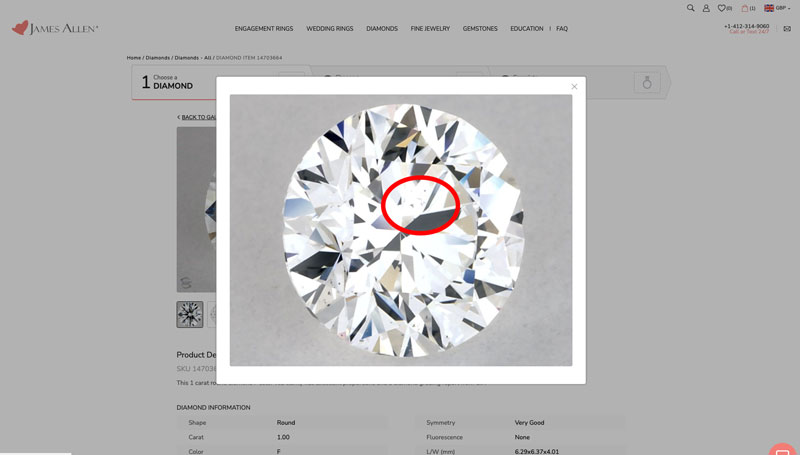Open the Education menu
This screenshot has height=455, width=800.
click(x=527, y=29)
